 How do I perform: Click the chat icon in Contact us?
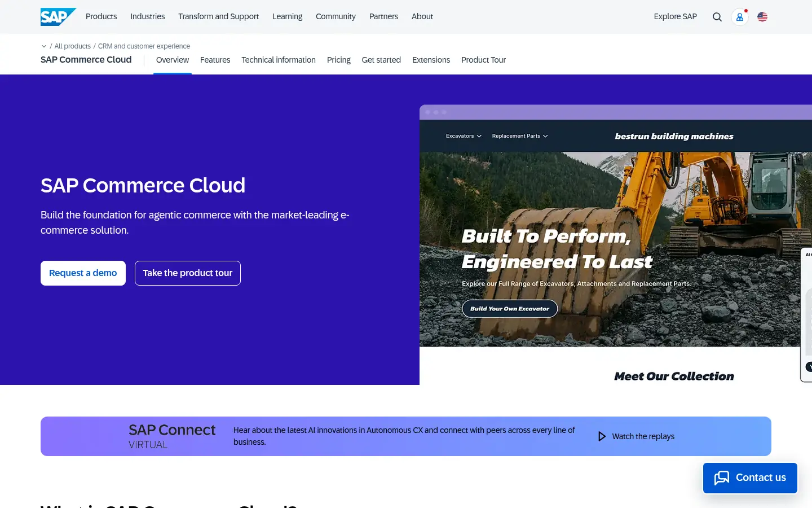[722, 478]
